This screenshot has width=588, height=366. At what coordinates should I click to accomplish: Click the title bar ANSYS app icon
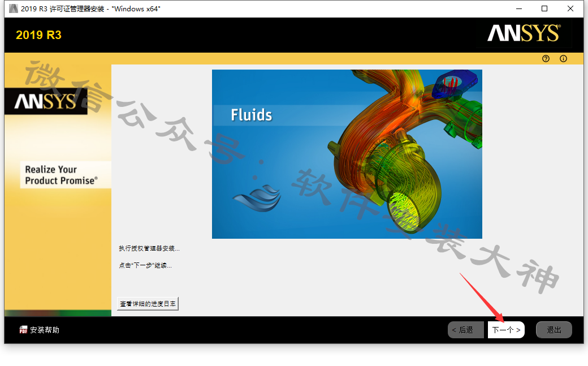click(14, 8)
